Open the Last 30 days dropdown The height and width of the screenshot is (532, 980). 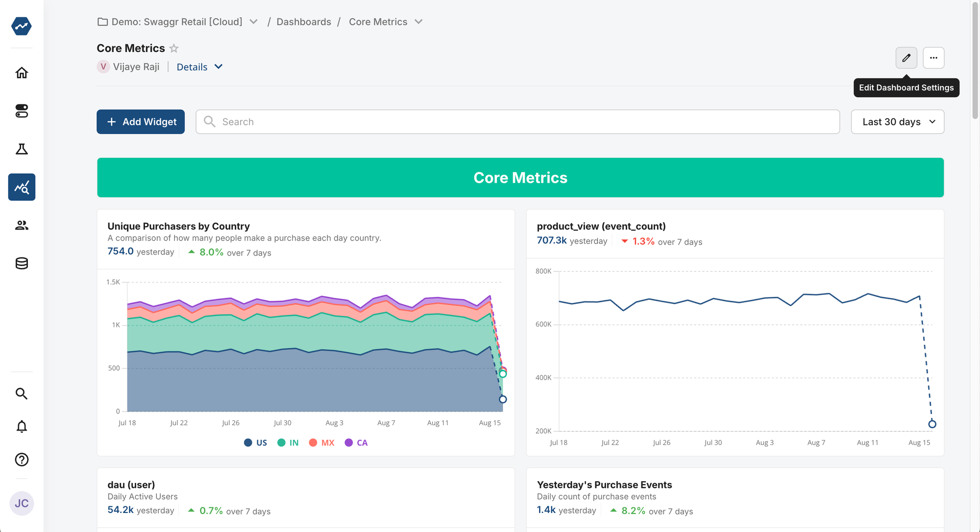897,121
